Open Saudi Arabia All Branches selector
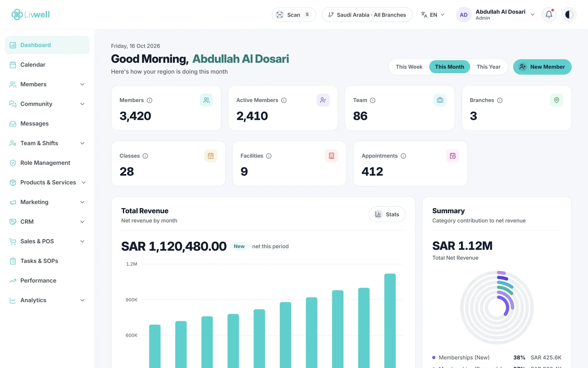 [x=367, y=15]
